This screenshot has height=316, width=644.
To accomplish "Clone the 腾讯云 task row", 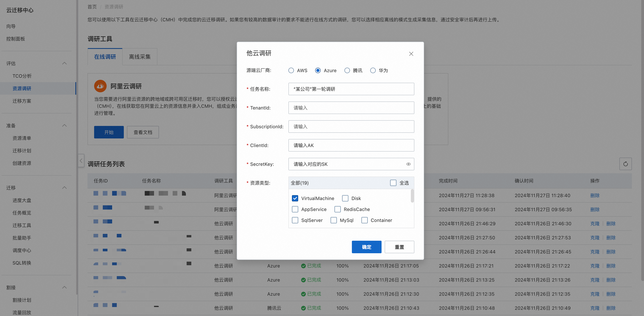I will tap(595, 308).
